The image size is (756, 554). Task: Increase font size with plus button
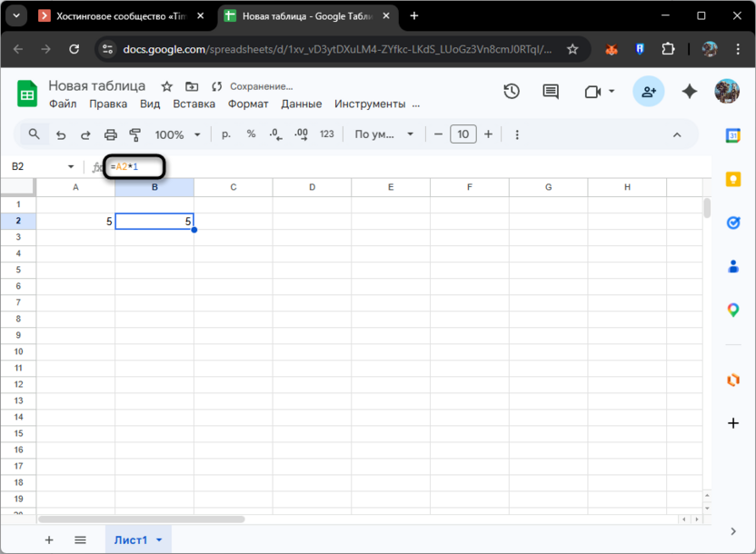(x=489, y=134)
